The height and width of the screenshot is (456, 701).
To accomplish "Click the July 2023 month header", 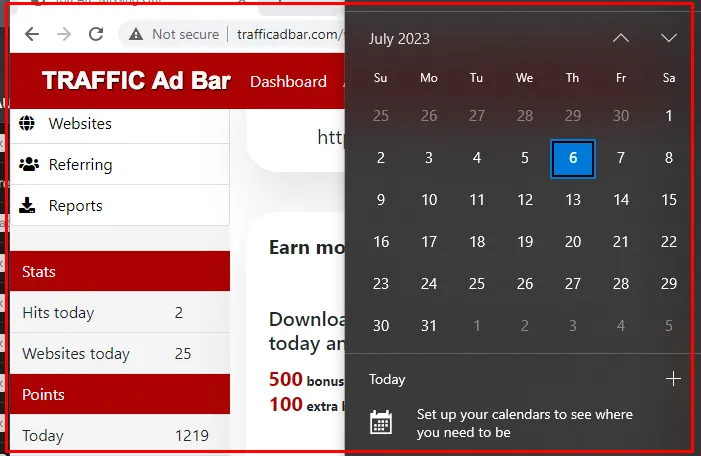I will pyautogui.click(x=399, y=39).
